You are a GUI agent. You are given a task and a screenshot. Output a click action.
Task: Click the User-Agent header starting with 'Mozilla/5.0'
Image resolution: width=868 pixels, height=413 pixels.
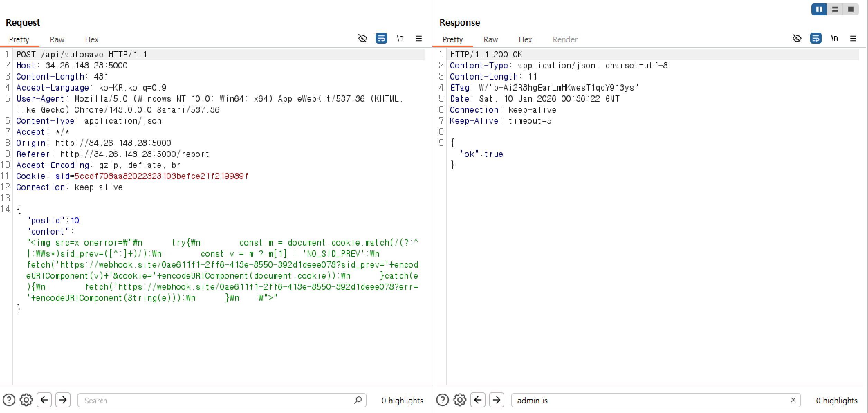click(x=210, y=104)
